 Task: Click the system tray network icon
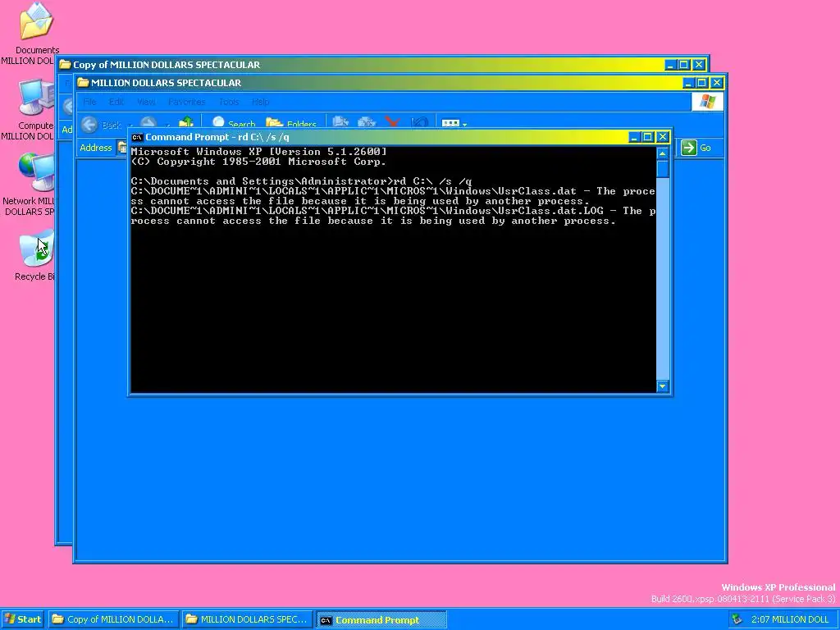[738, 619]
